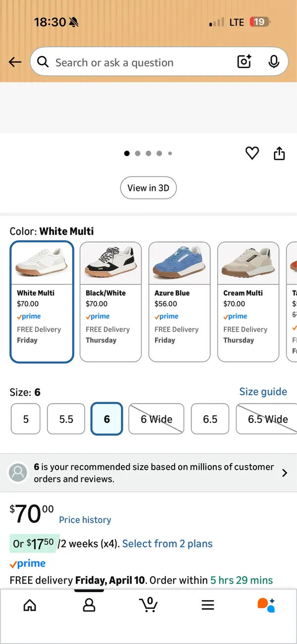Tap the prime logo below the price
Image resolution: width=297 pixels, height=644 pixels.
pos(28,564)
